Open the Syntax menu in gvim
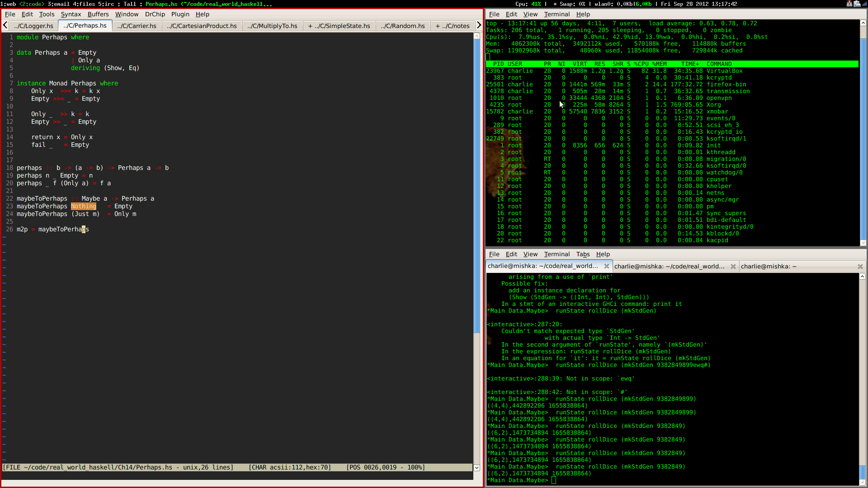868x488 pixels. point(71,14)
